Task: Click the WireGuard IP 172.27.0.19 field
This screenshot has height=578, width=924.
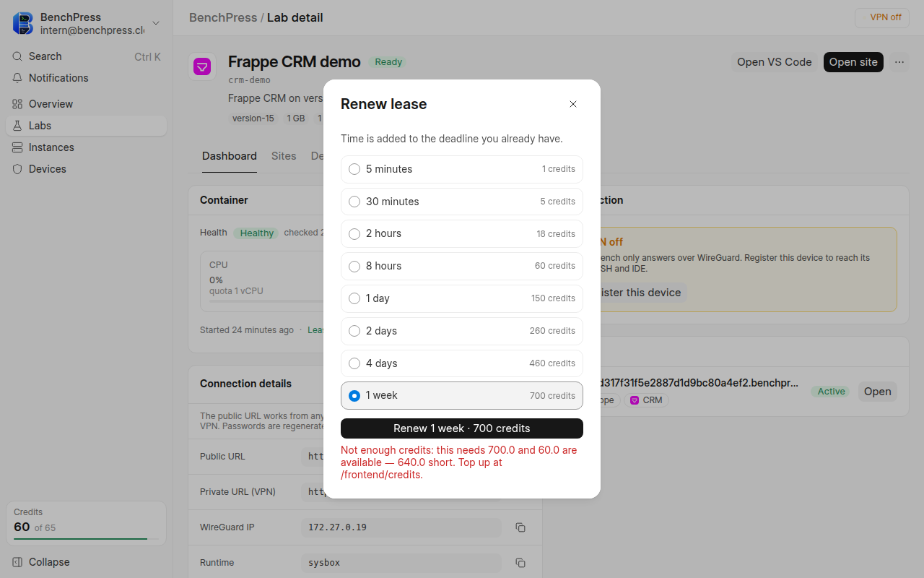Action: pos(401,527)
